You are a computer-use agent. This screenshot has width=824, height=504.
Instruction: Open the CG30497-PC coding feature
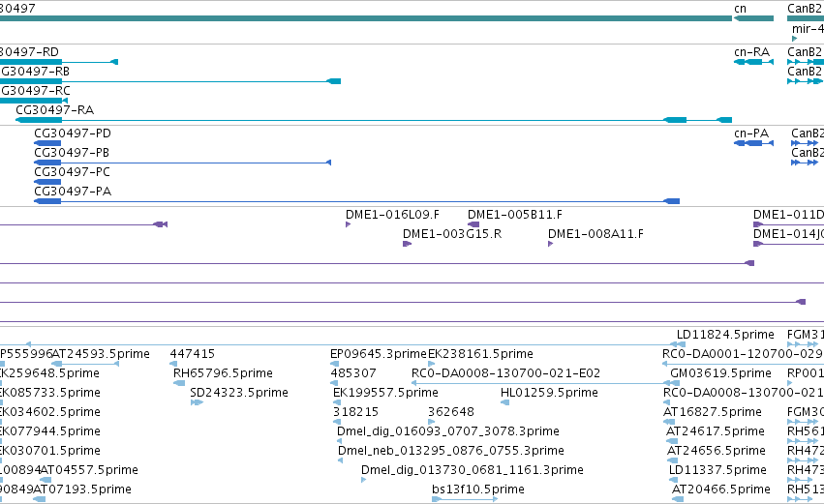pyautogui.click(x=47, y=182)
